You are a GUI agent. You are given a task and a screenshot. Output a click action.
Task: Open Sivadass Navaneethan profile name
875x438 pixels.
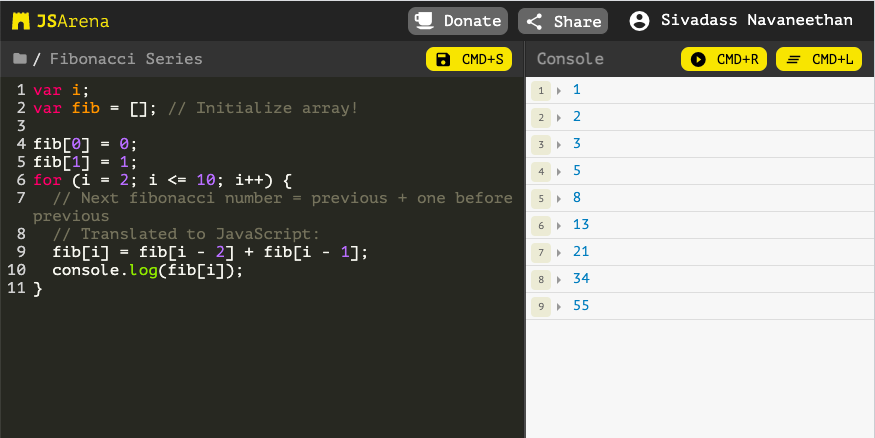757,20
